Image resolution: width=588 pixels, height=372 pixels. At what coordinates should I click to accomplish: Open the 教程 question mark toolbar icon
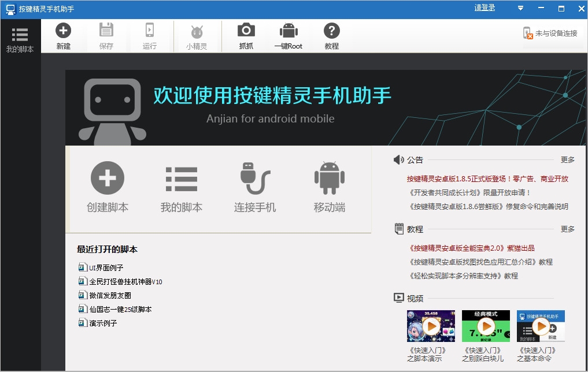(332, 31)
